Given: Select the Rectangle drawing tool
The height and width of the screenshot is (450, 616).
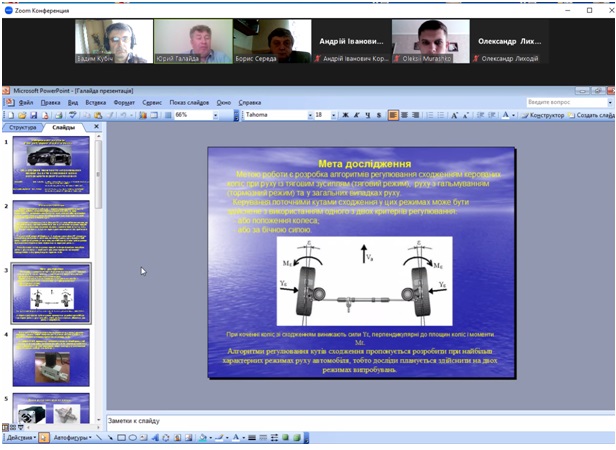Looking at the screenshot, I should tap(120, 438).
